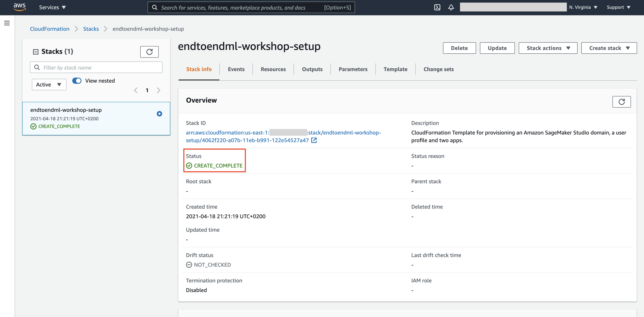This screenshot has height=317, width=644.
Task: Go to previous page of stacks
Action: tap(136, 90)
